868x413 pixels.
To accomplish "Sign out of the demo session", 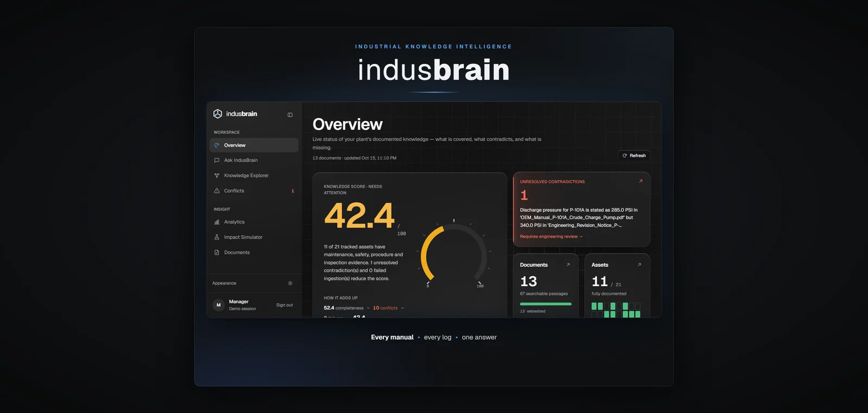I will click(284, 305).
